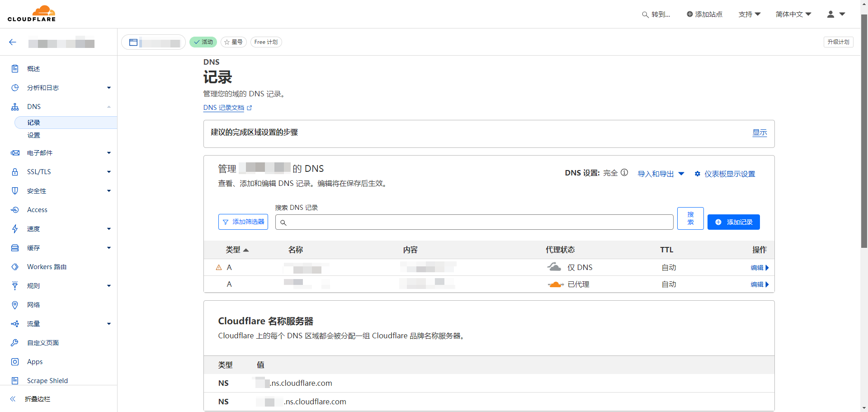Click the DNS 设置 info circle icon
The width and height of the screenshot is (868, 412).
tap(624, 172)
